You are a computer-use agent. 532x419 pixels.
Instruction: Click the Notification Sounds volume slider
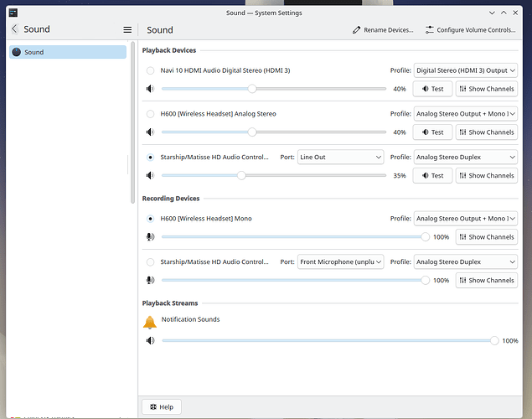coord(327,341)
